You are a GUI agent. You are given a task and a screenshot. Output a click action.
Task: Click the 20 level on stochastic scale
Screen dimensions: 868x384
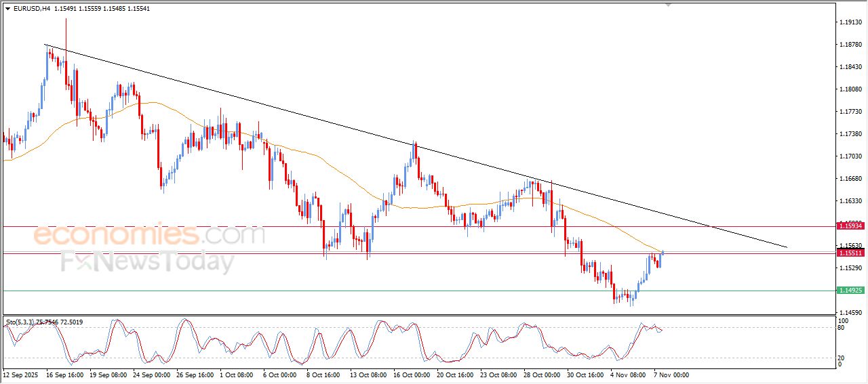(842, 357)
